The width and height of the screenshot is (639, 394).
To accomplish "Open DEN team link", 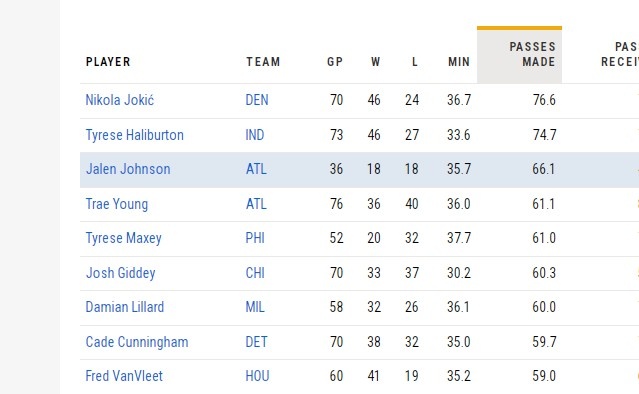I will [x=257, y=100].
